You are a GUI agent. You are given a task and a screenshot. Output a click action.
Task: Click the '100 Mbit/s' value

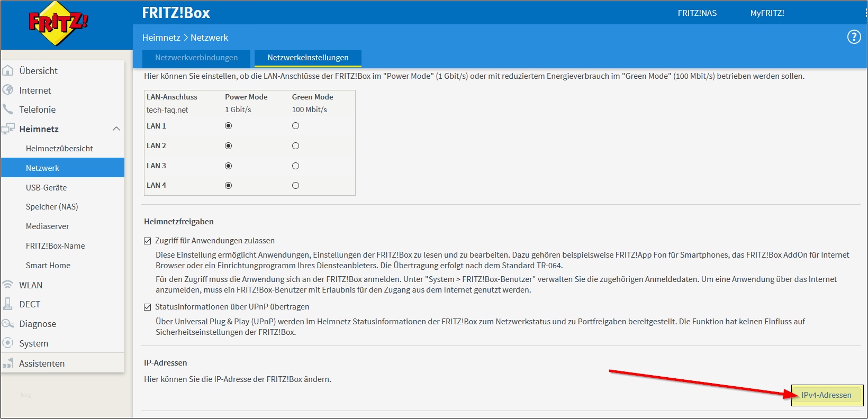point(310,110)
